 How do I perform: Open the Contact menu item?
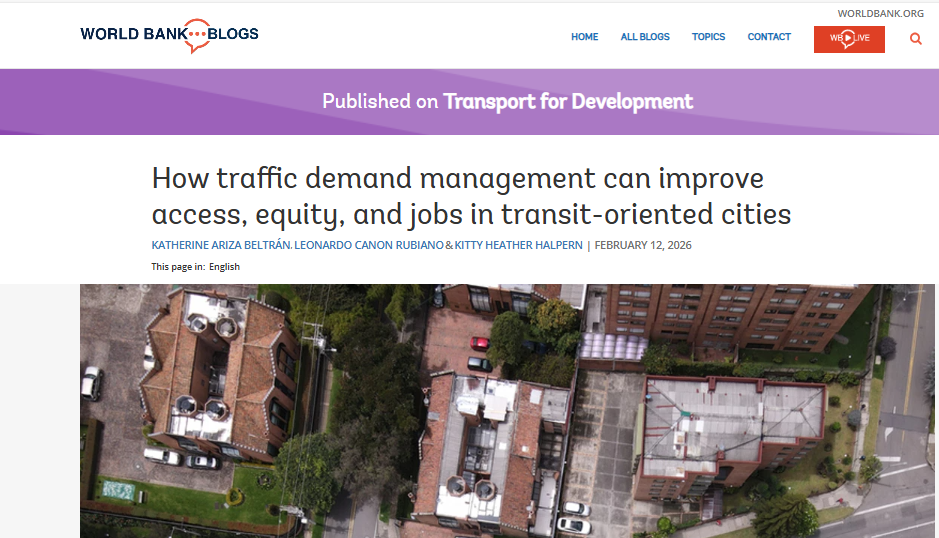tap(769, 37)
